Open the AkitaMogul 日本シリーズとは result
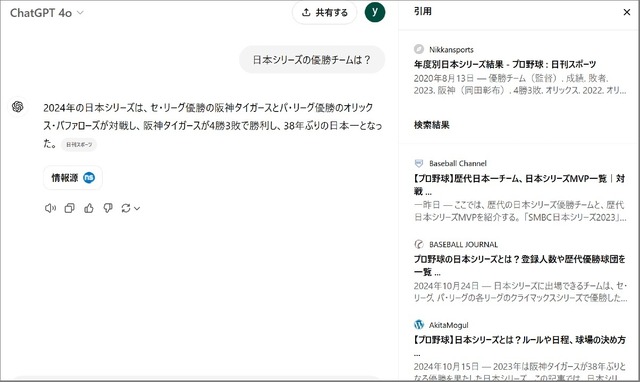Viewport: 640px width, 382px height. pyautogui.click(x=519, y=345)
